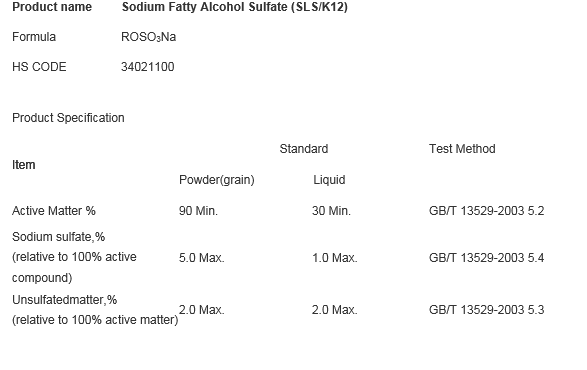Select the Powder(grain) subheader

[217, 180]
